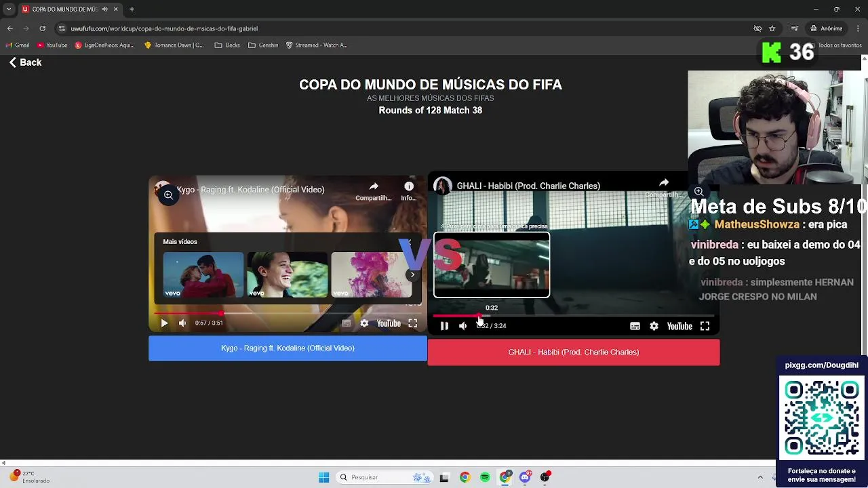
Task: Enter fullscreen on GHALI video
Action: pyautogui.click(x=705, y=326)
